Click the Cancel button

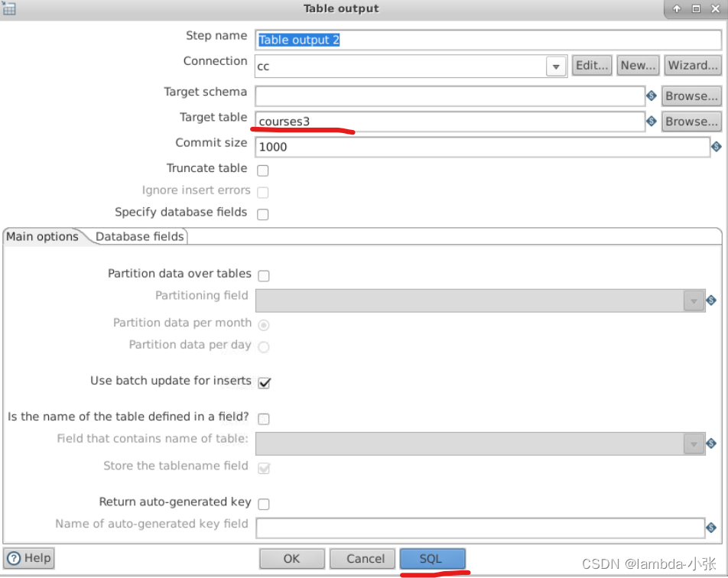coord(362,558)
